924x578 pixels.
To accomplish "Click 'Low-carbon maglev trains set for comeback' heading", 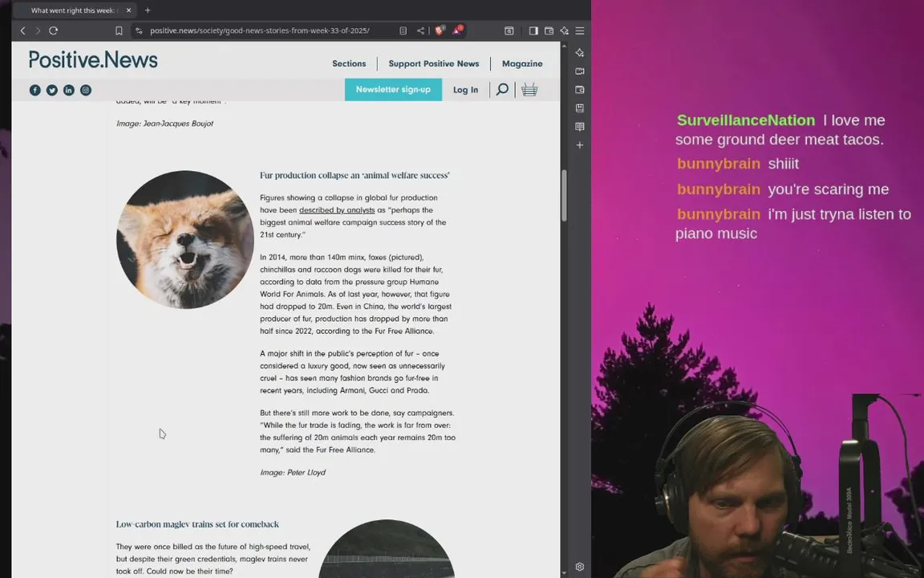I will (x=197, y=523).
